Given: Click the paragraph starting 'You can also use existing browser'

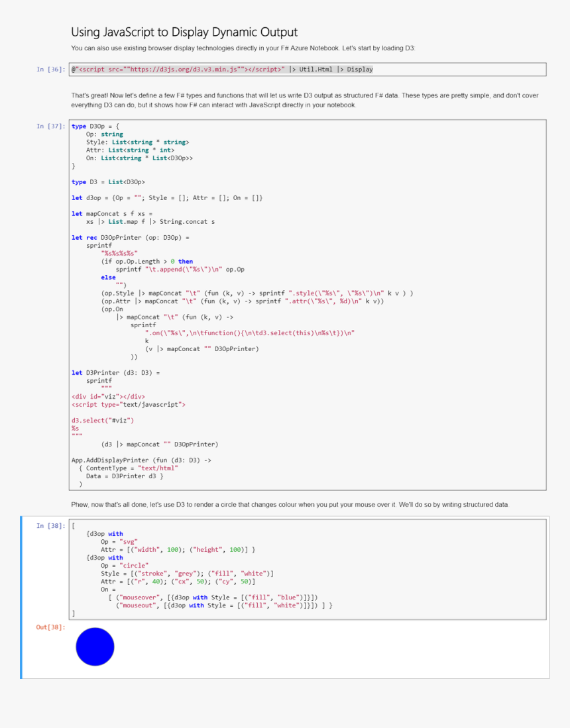Looking at the screenshot, I should [x=243, y=48].
